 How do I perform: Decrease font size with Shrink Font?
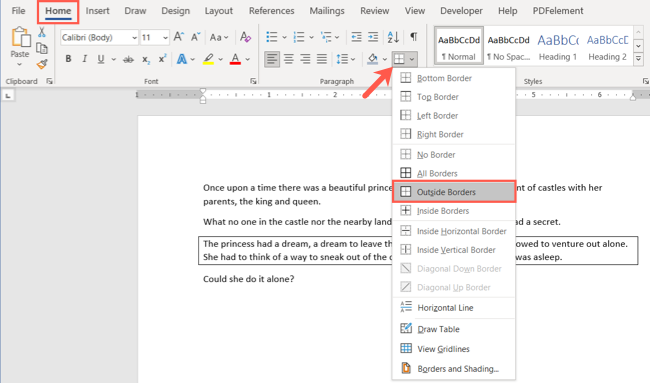point(195,37)
